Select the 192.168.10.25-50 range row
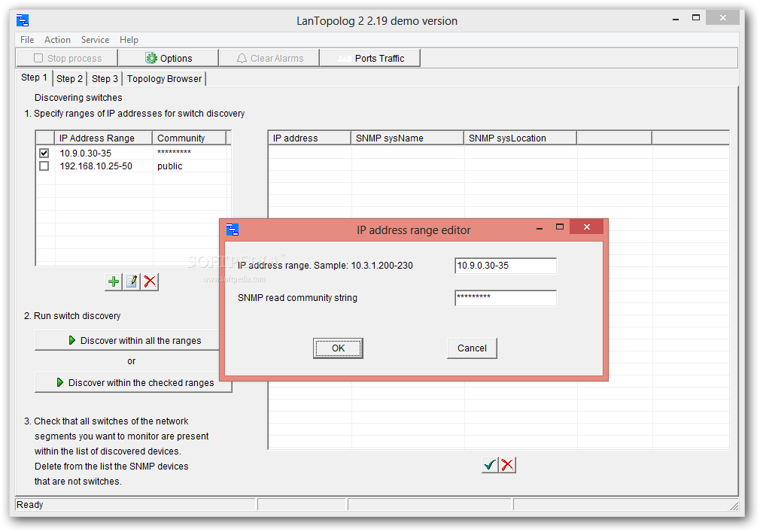The width and height of the screenshot is (760, 532). tap(132, 166)
